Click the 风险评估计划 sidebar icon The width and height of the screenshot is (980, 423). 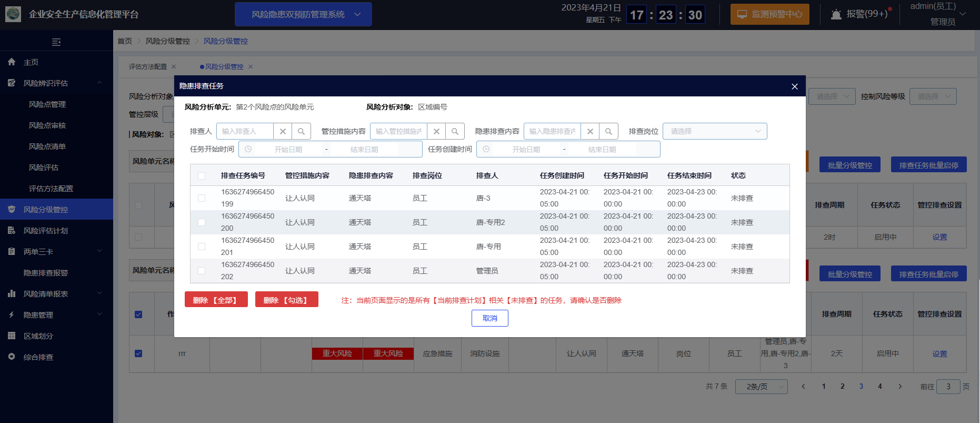12,231
